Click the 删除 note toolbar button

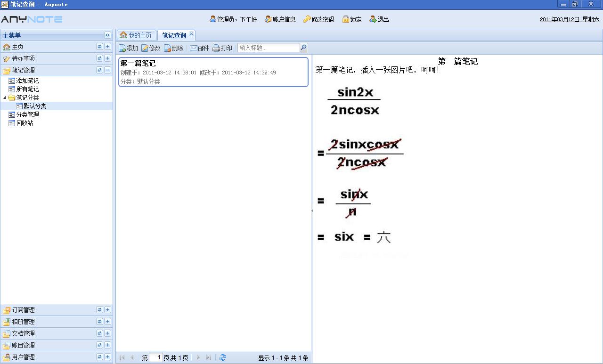click(x=173, y=48)
